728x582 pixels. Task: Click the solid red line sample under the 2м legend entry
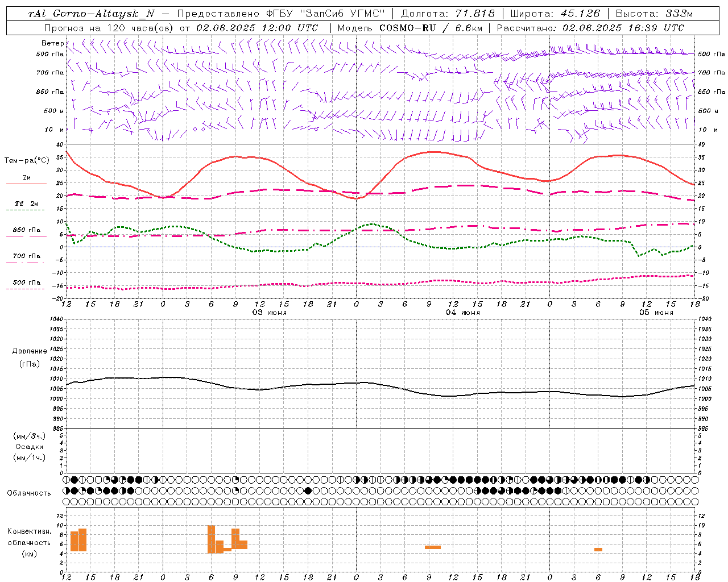(x=26, y=184)
